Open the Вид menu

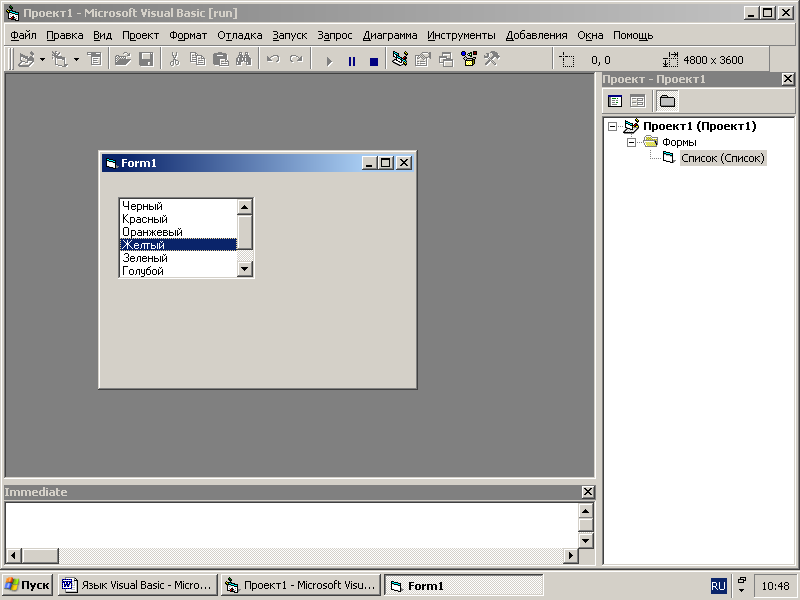pos(103,35)
